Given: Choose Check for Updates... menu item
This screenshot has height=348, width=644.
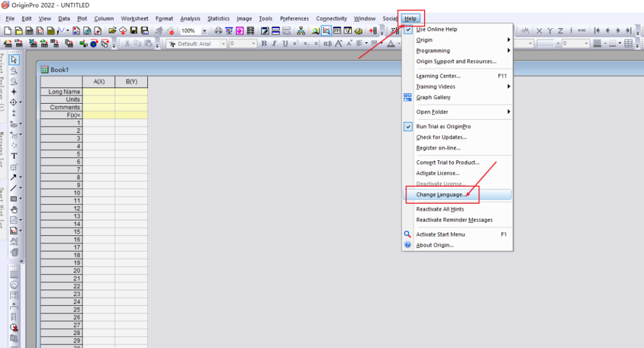Looking at the screenshot, I should click(457, 137).
